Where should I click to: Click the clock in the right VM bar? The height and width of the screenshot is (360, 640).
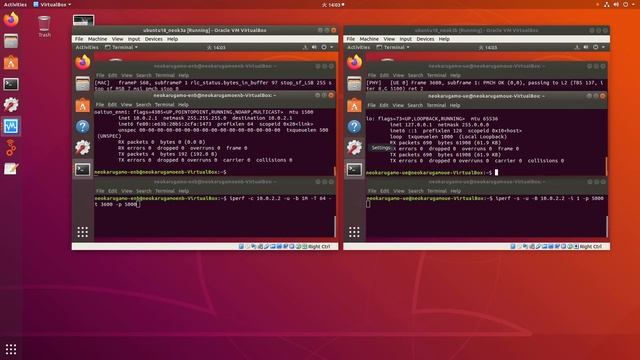coord(488,47)
